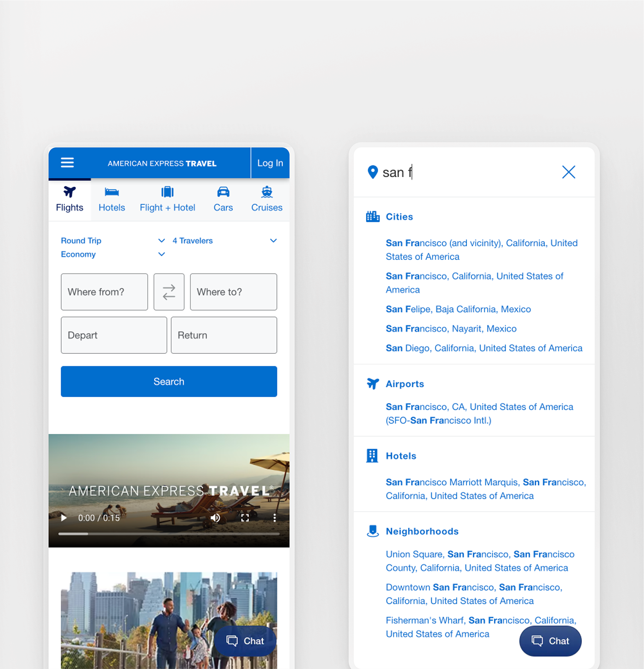This screenshot has width=644, height=669.
Task: Choose San Francisco (and vicinity), California
Action: pyautogui.click(x=482, y=250)
